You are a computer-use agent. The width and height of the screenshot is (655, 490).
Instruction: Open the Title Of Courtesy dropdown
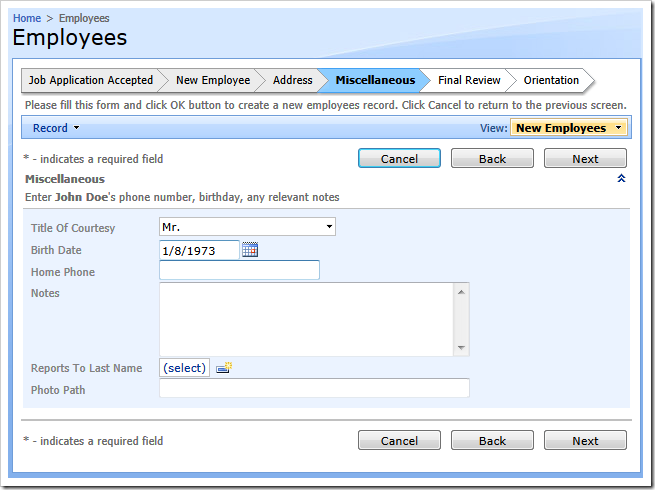point(247,228)
